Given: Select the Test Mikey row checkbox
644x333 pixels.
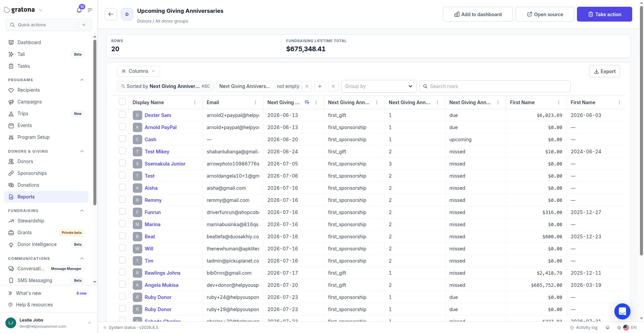Looking at the screenshot, I should click(122, 151).
